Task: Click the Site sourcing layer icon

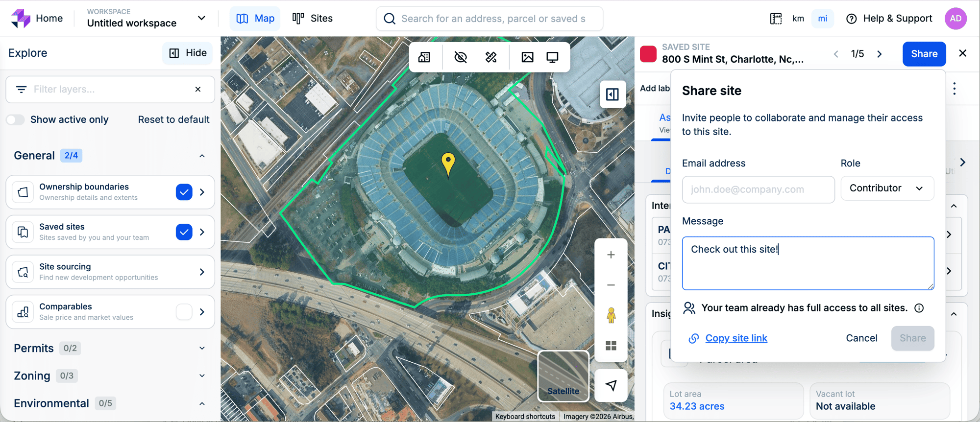Action: 23,272
